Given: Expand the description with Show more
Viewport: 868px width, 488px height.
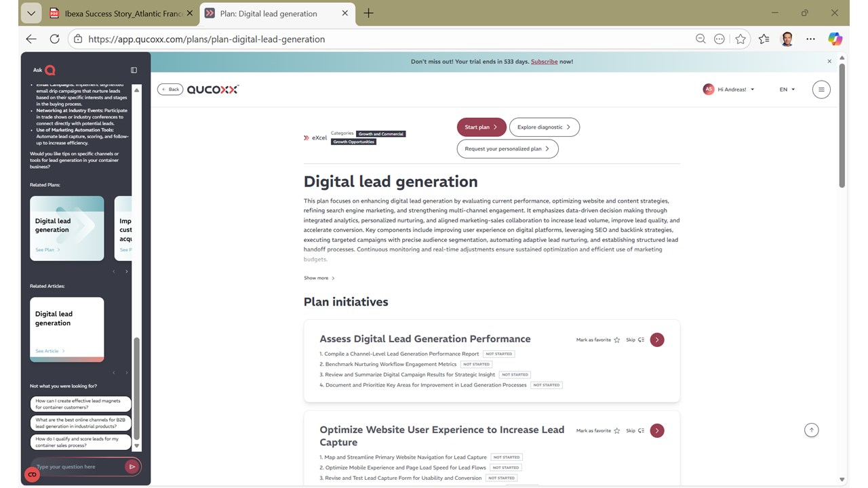Looking at the screenshot, I should point(319,278).
